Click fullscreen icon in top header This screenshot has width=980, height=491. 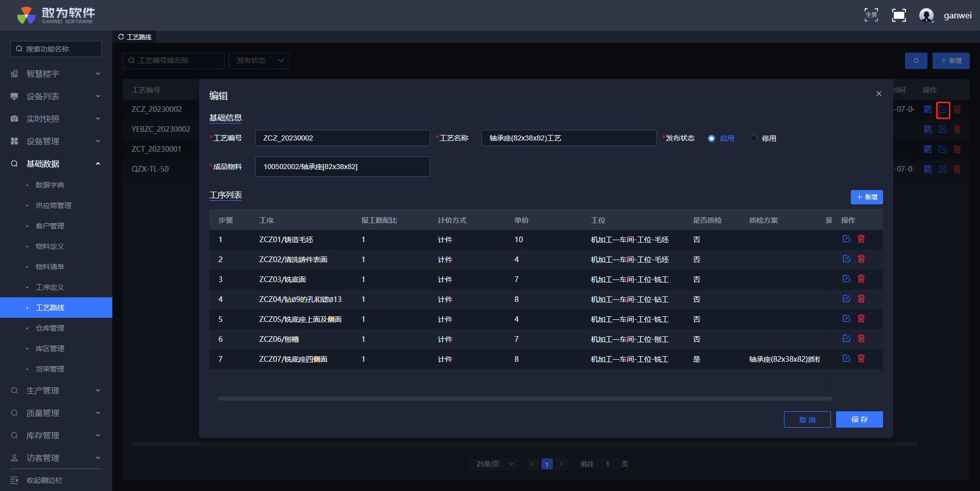(871, 15)
